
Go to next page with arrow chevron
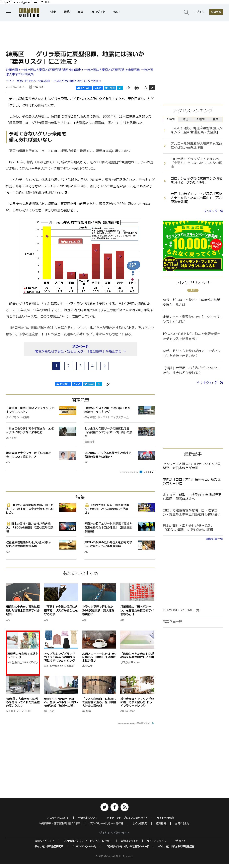tap(104, 366)
